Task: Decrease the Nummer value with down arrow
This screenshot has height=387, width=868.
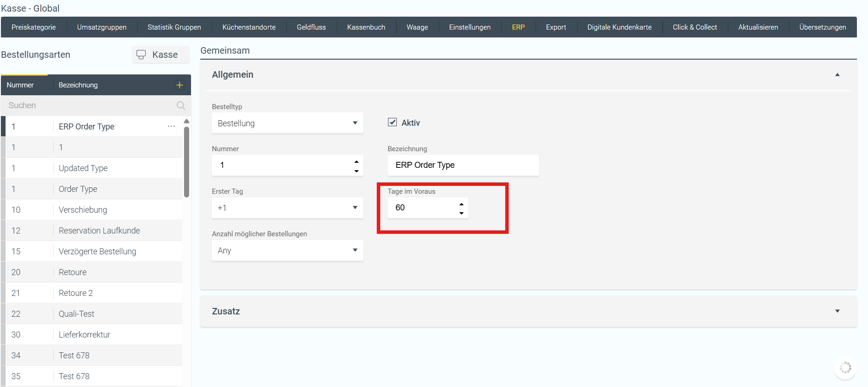Action: [x=356, y=171]
